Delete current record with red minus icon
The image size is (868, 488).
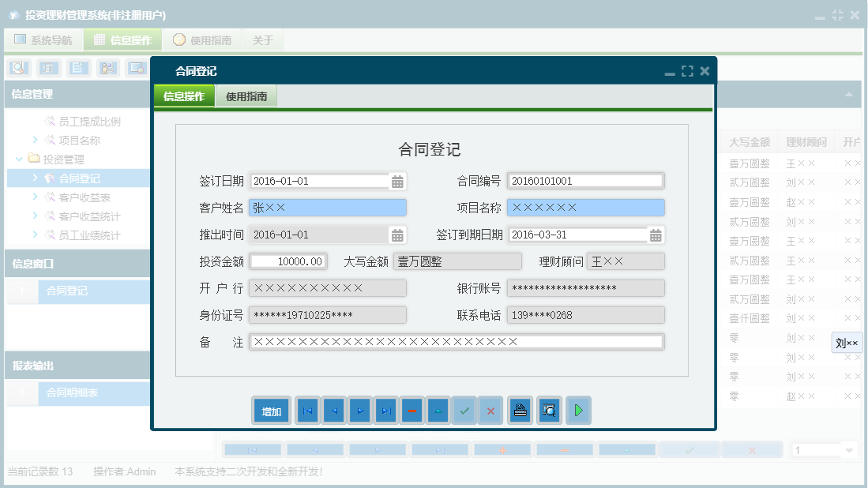[x=411, y=410]
